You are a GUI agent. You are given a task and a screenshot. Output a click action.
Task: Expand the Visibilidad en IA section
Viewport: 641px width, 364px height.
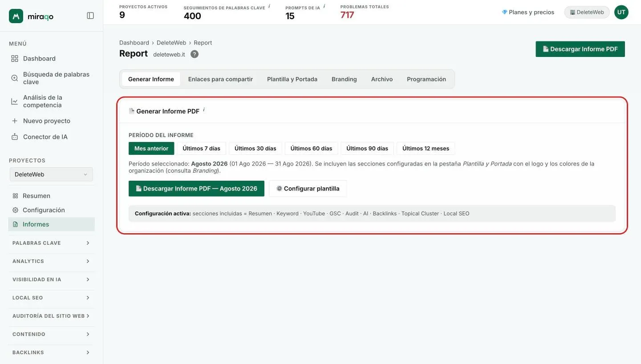51,279
